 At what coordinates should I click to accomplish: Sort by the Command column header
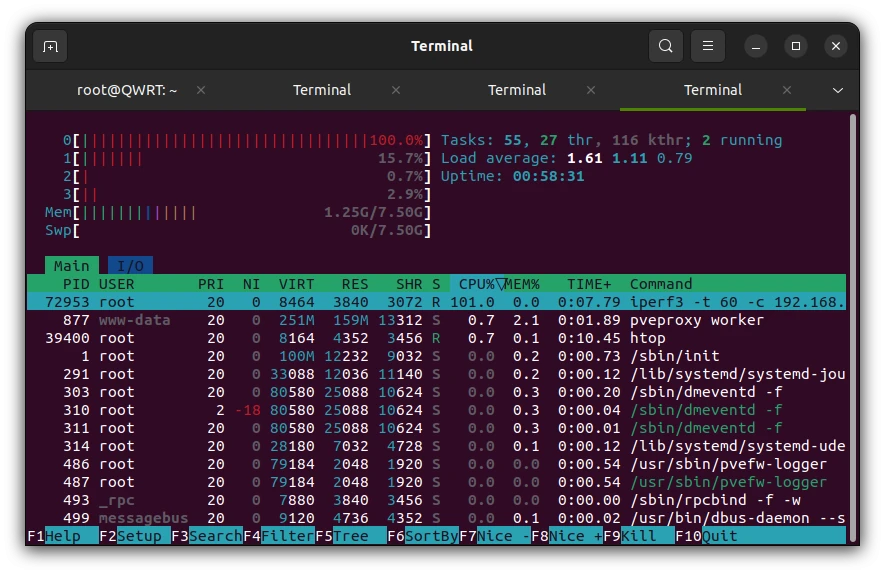[661, 284]
